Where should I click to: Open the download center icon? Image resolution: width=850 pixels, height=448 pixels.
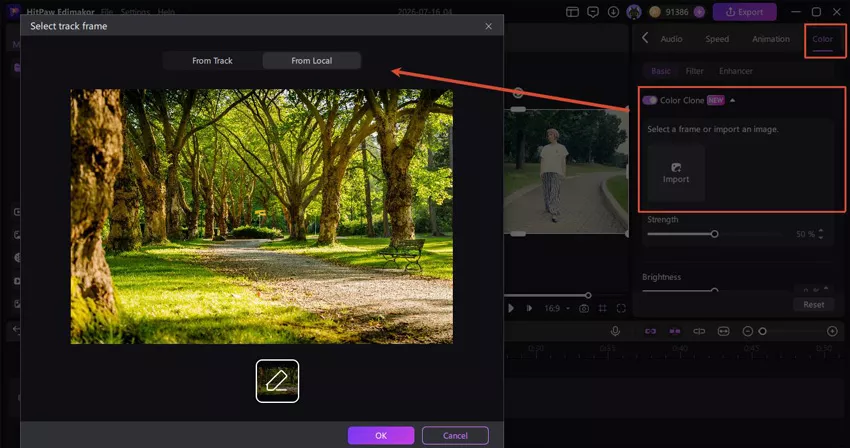(613, 12)
